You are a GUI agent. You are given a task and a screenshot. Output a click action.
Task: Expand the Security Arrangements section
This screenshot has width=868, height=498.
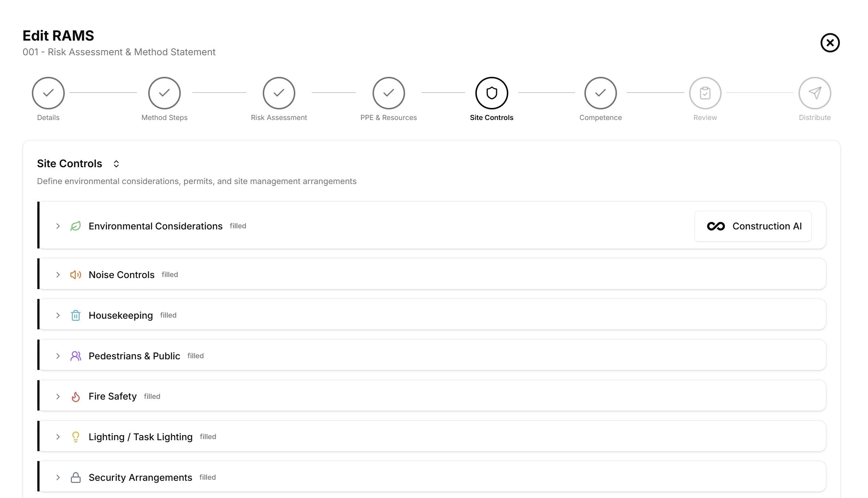pos(58,478)
